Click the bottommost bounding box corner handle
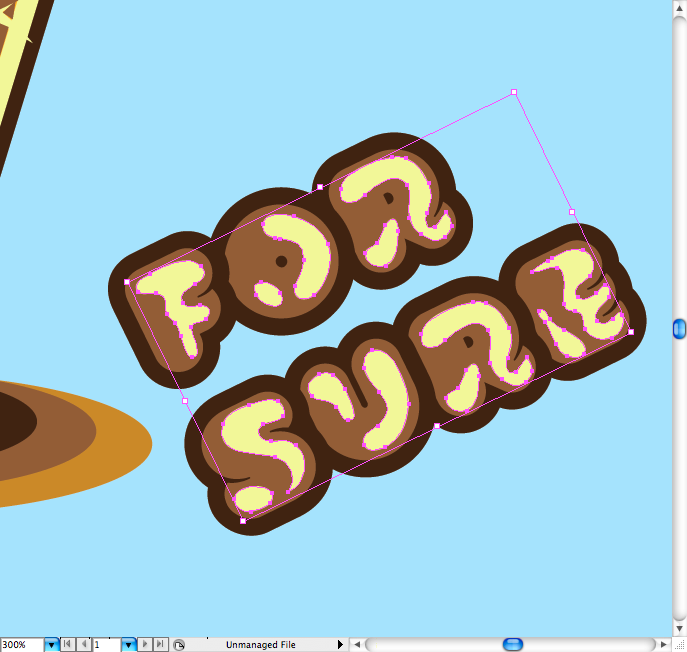This screenshot has width=687, height=652. (x=243, y=521)
